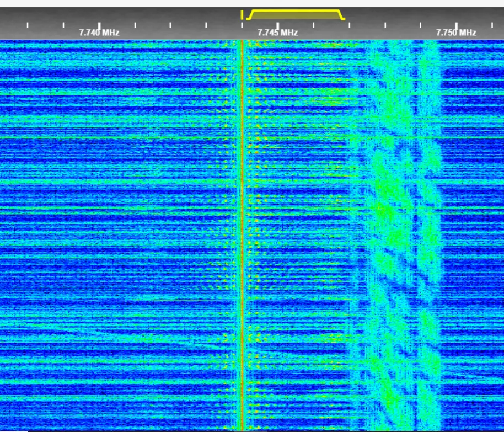Tune to the red carrier line in waterfall
The image size is (504, 432).
coord(242,221)
